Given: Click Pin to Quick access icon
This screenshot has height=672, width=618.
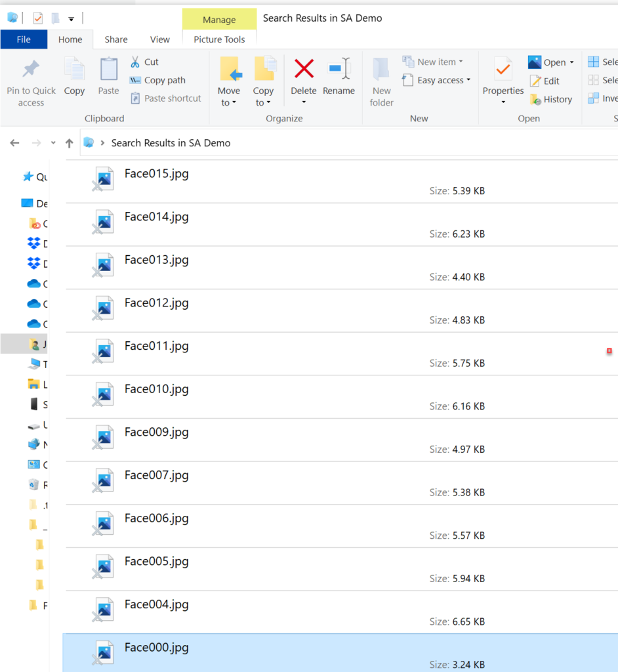Looking at the screenshot, I should 31,69.
